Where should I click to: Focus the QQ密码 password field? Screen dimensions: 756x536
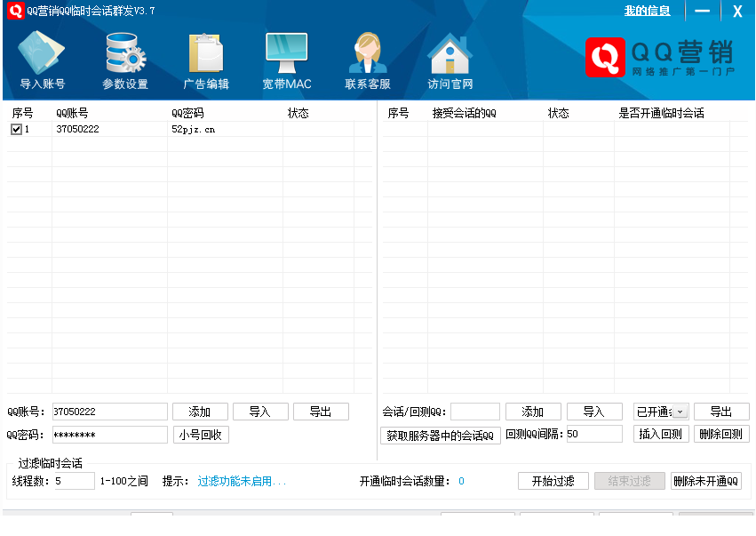(x=110, y=435)
